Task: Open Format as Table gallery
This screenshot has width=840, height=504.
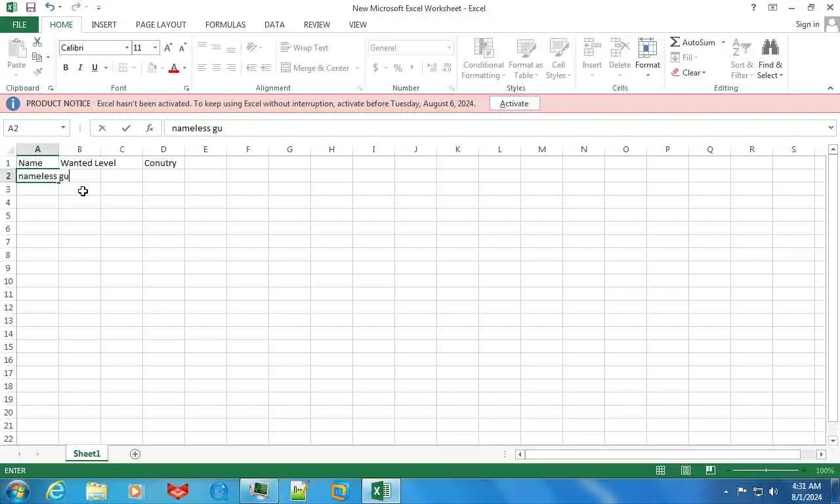Action: pyautogui.click(x=526, y=58)
